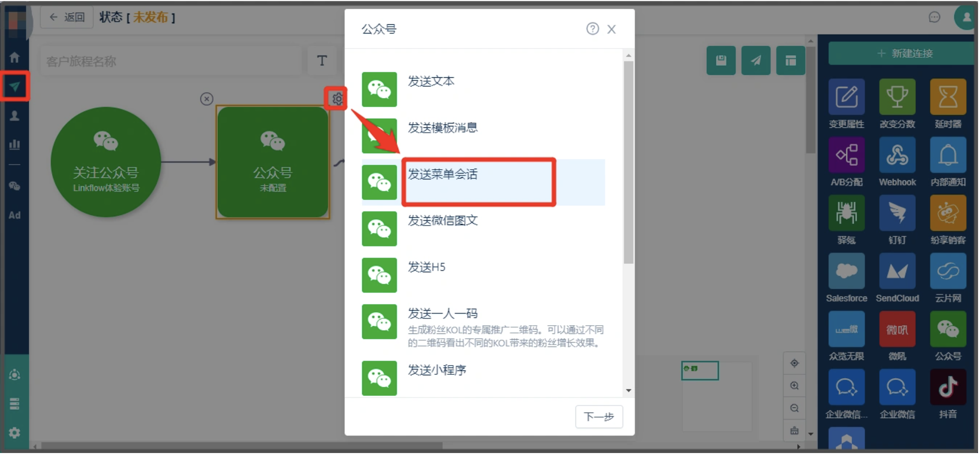
Task: Choose the 发送小程序 option
Action: point(483,378)
